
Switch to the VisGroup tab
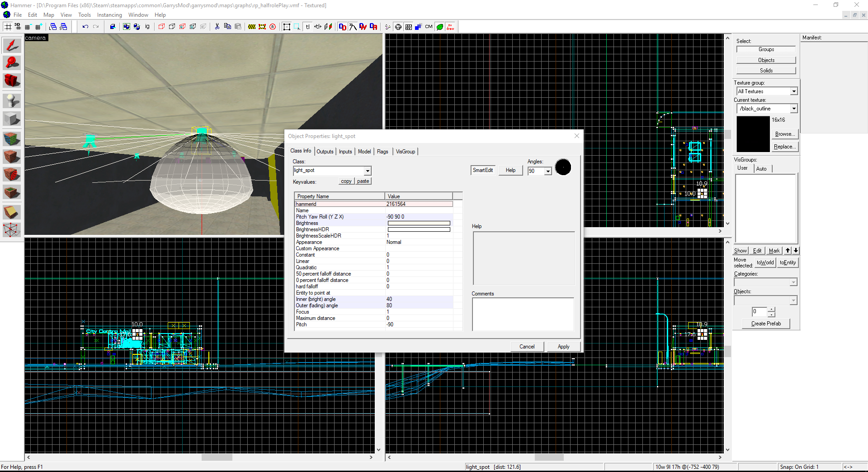(x=406, y=152)
